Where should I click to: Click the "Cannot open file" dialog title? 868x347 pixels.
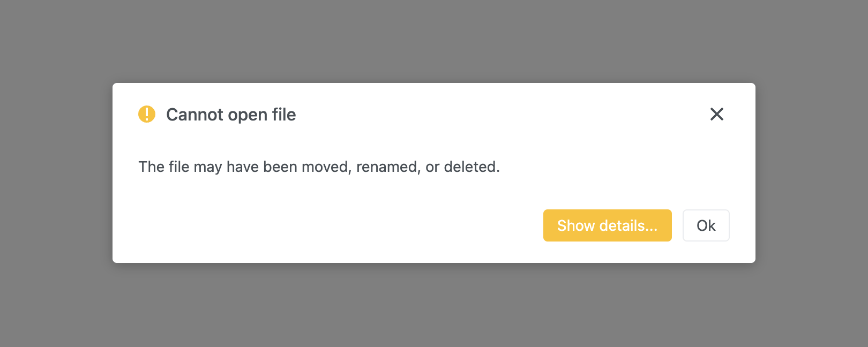pyautogui.click(x=231, y=115)
